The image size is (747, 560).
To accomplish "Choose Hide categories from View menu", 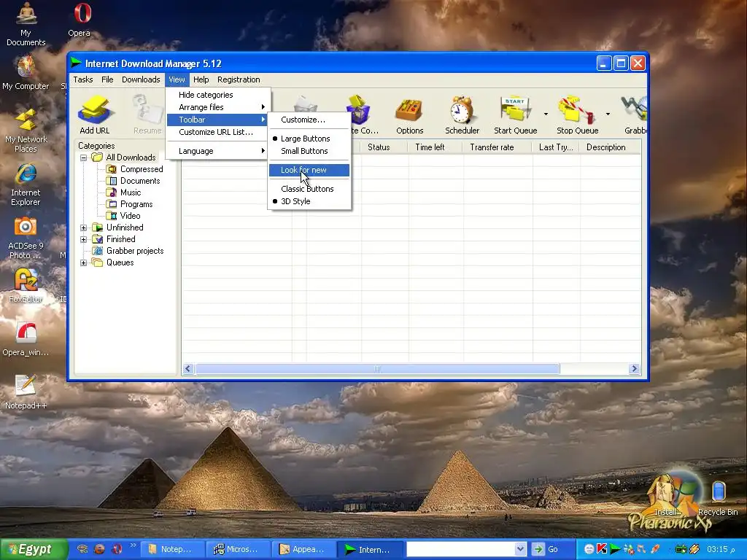I will [217, 95].
